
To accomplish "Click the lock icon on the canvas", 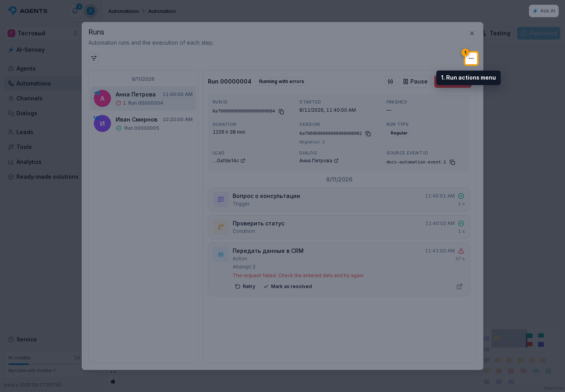I will point(113,381).
